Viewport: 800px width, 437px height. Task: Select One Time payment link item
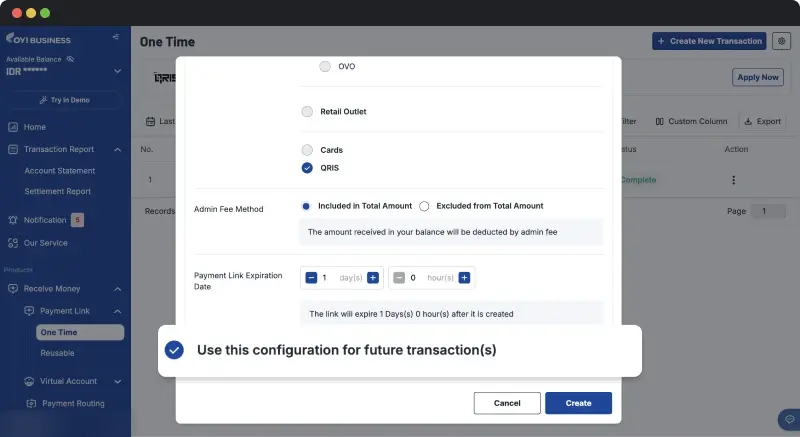click(80, 332)
